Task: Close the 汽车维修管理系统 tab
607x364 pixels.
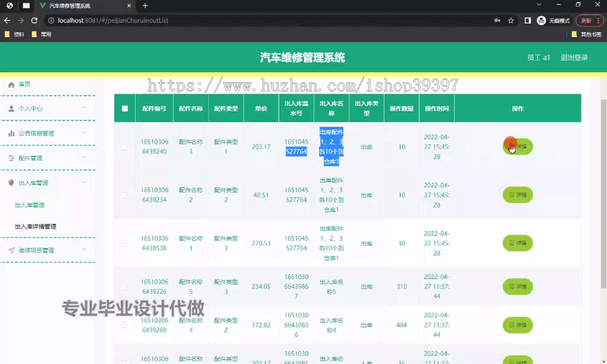Action: pos(129,6)
